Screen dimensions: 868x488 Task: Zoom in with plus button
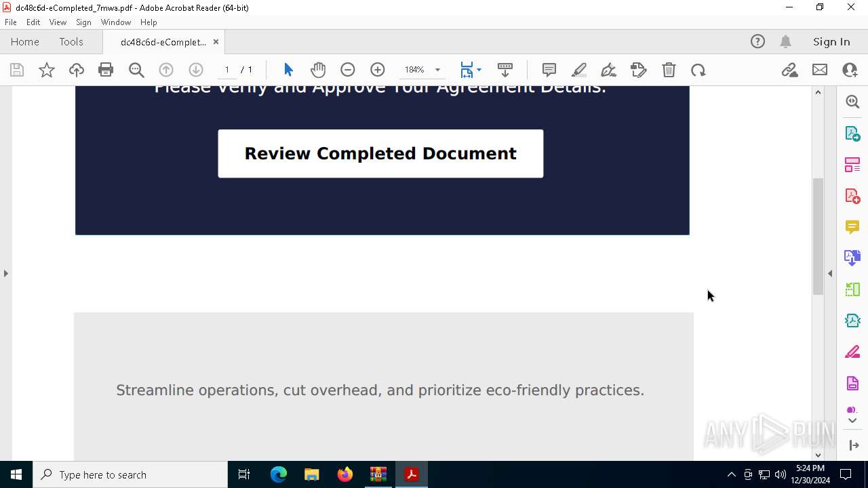point(378,70)
